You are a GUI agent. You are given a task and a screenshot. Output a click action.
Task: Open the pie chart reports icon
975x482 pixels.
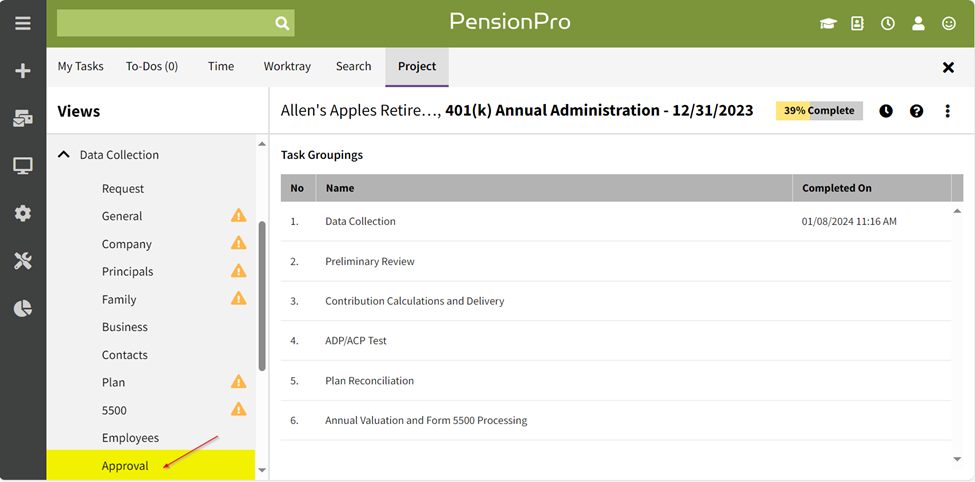23,308
